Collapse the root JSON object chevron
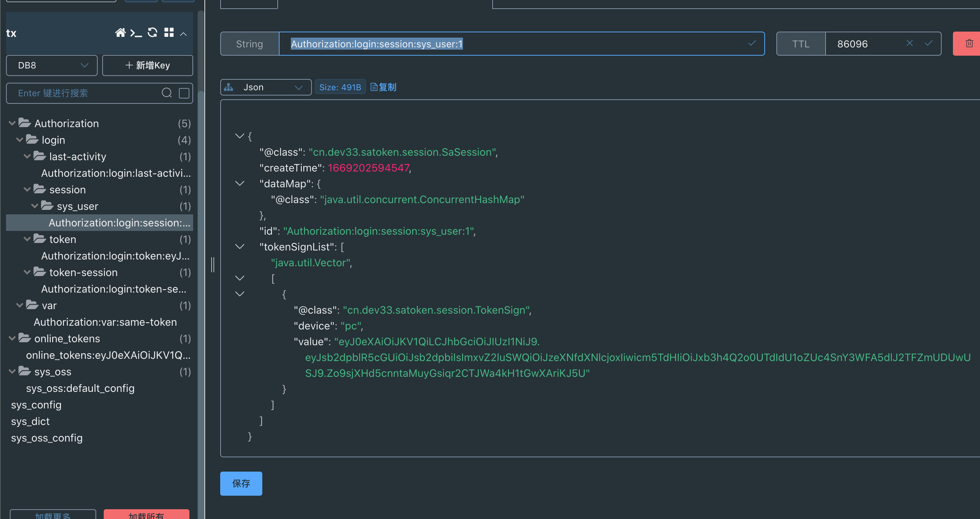 coord(240,136)
